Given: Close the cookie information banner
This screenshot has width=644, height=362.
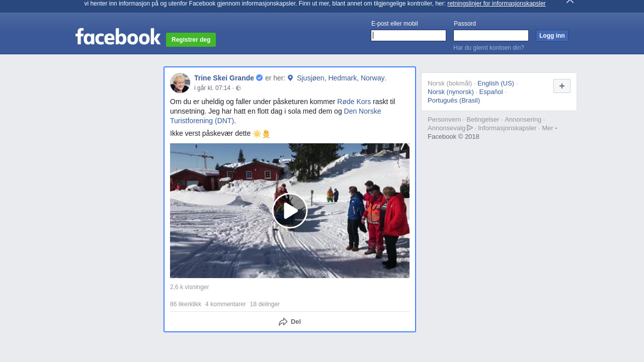Looking at the screenshot, I should point(570,2).
